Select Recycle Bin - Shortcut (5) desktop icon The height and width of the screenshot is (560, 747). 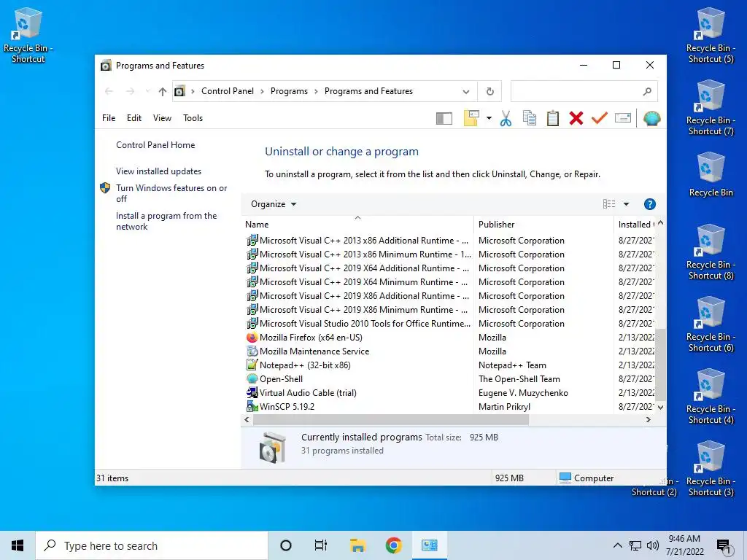(x=711, y=36)
